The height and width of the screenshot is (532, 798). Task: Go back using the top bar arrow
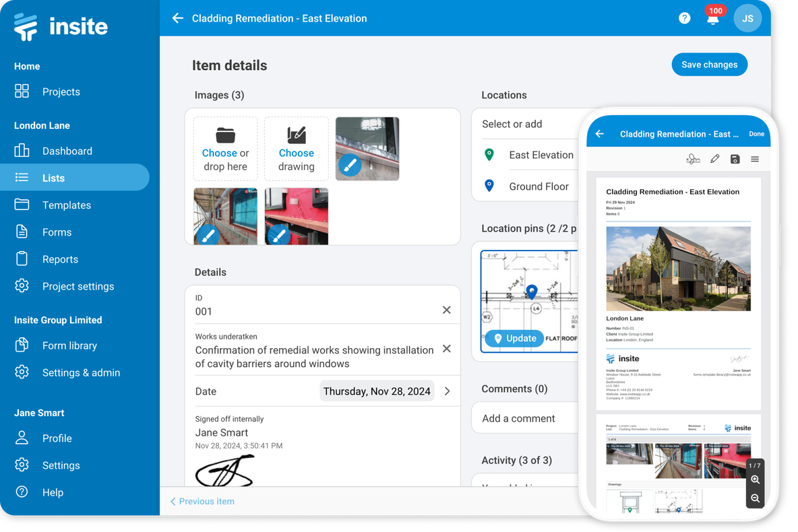tap(177, 18)
